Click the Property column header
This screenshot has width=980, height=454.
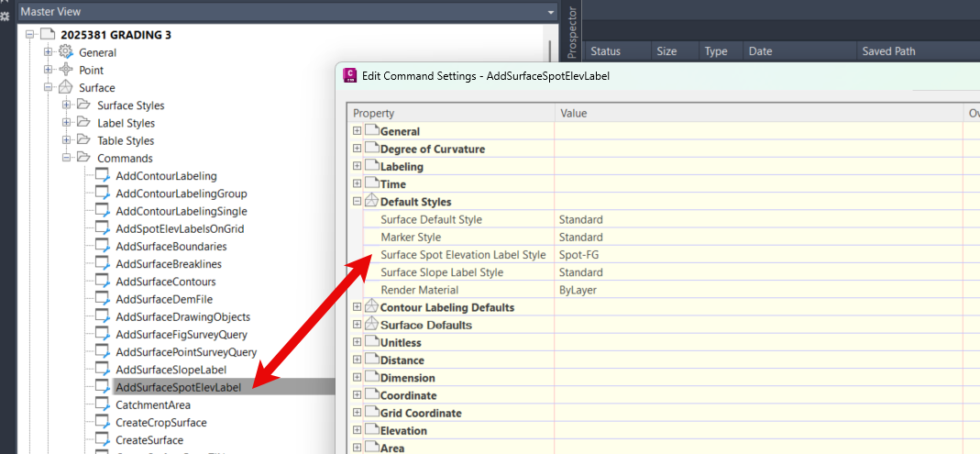pos(451,113)
